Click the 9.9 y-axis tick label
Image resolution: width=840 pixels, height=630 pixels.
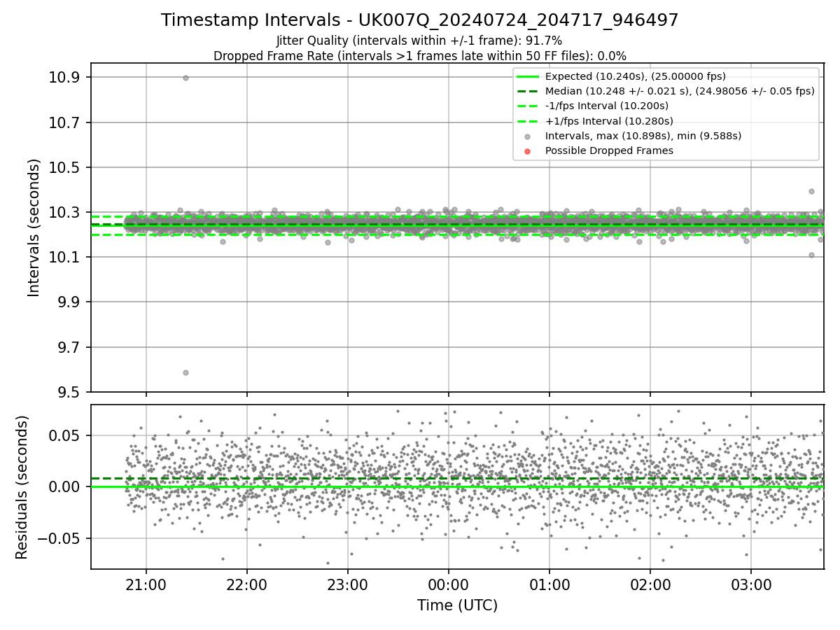pos(70,302)
